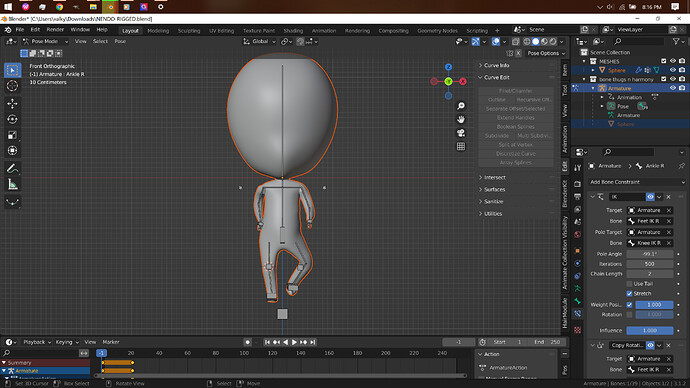Switch to the Sculpting workspace tab
This screenshot has width=690, height=388.
coord(189,31)
